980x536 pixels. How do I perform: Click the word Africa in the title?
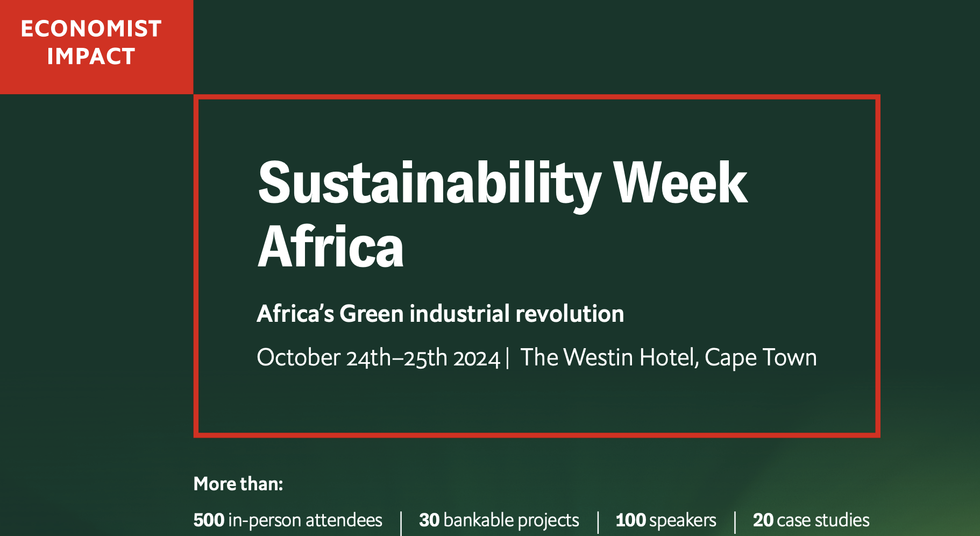pos(330,246)
